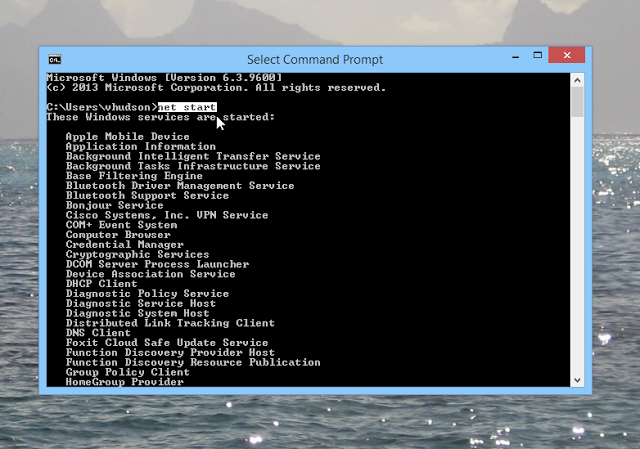The image size is (640, 449).
Task: Click the 'Application Information' entry
Action: (140, 147)
